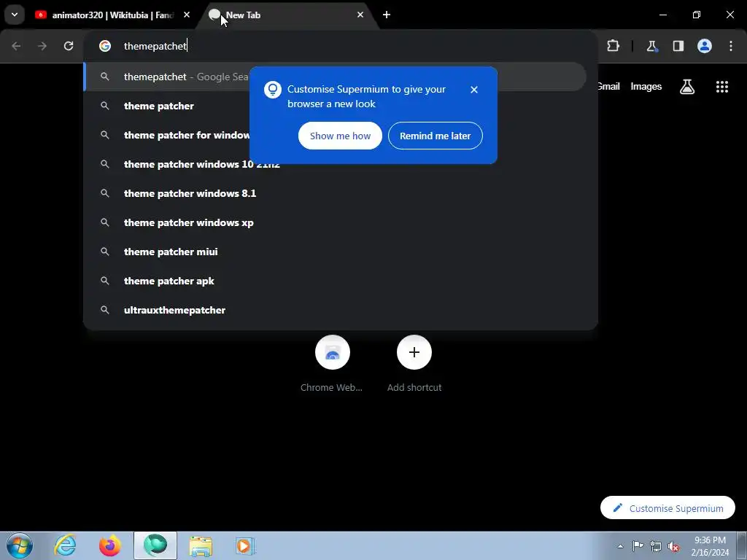Open the Windows Start menu orb
Screen dimensions: 747x560
pyautogui.click(x=20, y=545)
